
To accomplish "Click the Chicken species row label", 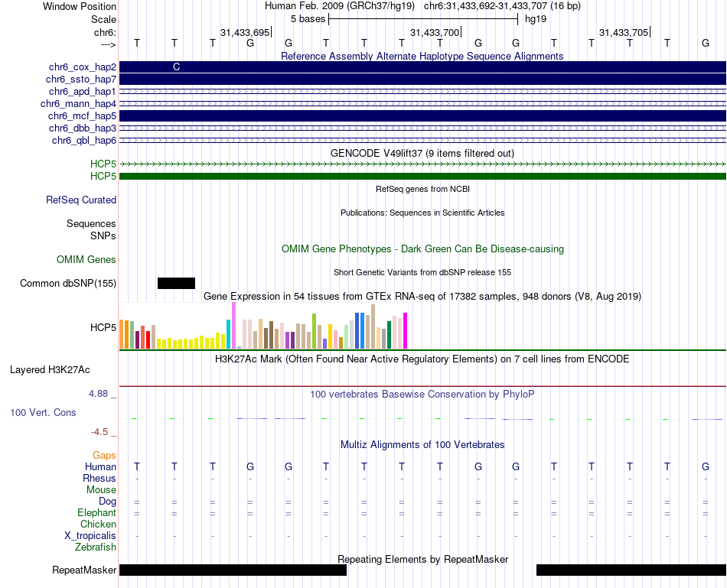I will coord(98,524).
